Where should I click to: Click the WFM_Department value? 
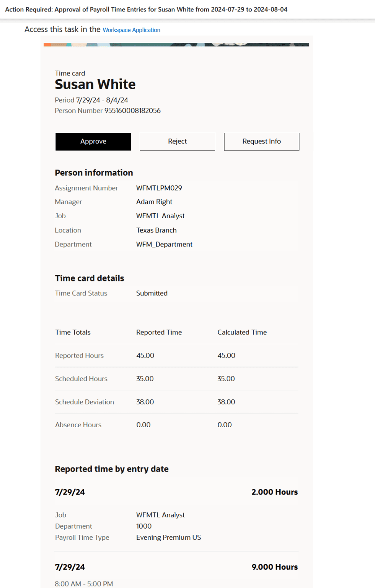click(164, 244)
